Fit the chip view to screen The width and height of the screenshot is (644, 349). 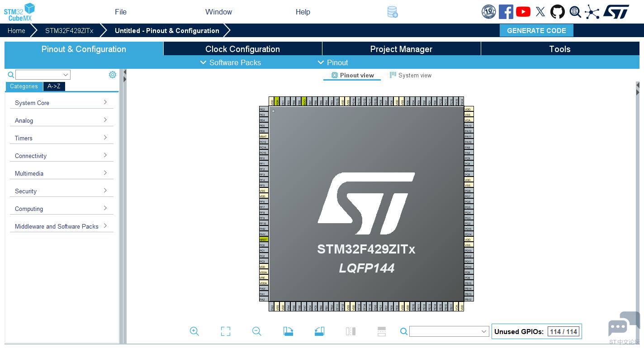pos(226,331)
